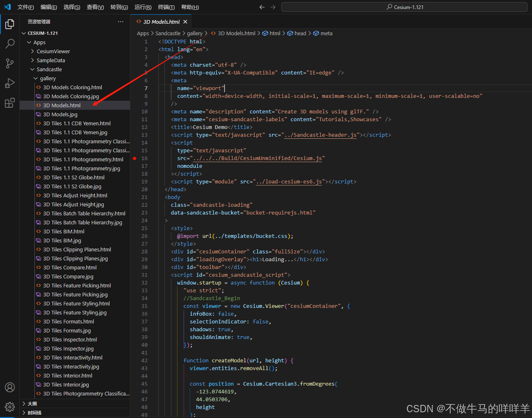Click the Sandcastle breadcrumb segment
Image resolution: width=532 pixels, height=418 pixels.
[168, 33]
